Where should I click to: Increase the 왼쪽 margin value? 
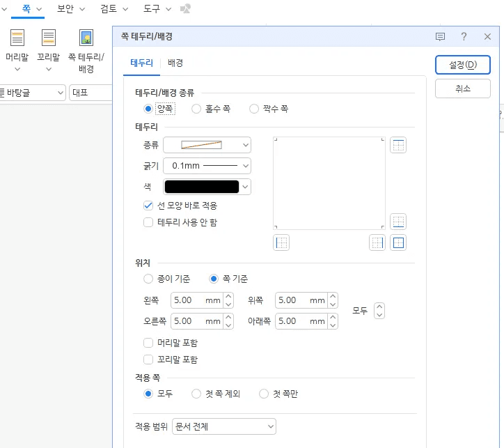pos(228,297)
